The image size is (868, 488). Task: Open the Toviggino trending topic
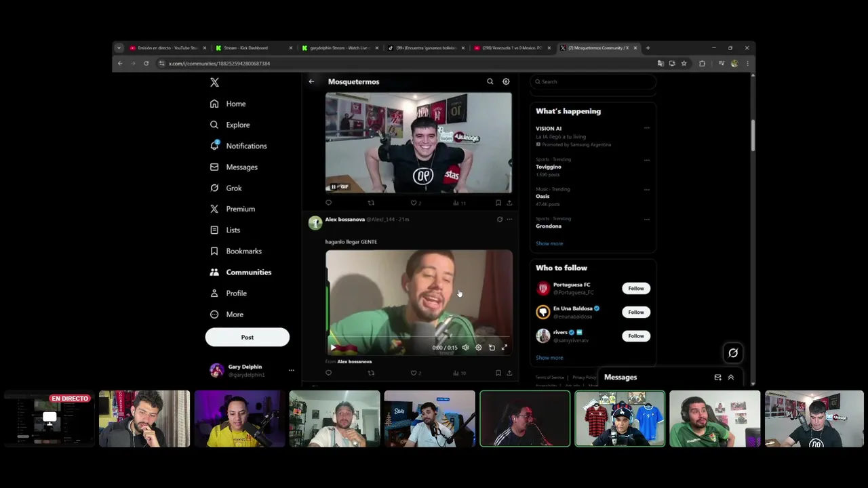click(x=549, y=167)
